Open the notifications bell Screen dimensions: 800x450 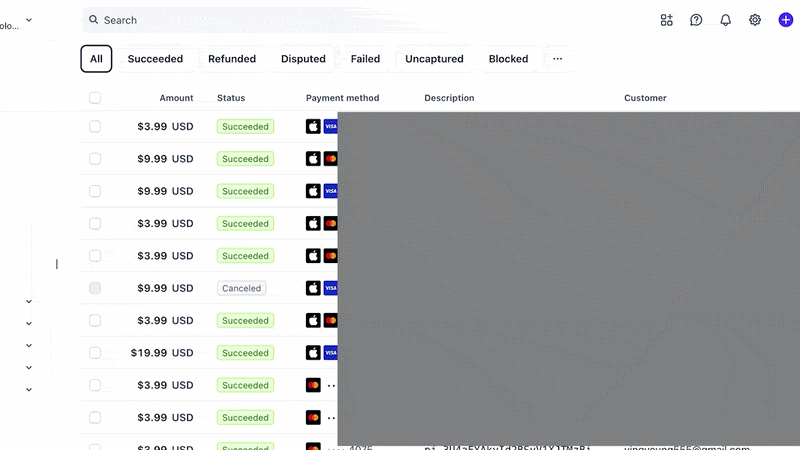pos(726,20)
